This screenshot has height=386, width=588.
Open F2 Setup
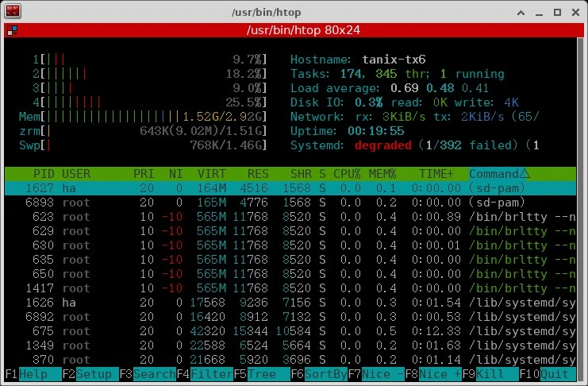coord(90,374)
